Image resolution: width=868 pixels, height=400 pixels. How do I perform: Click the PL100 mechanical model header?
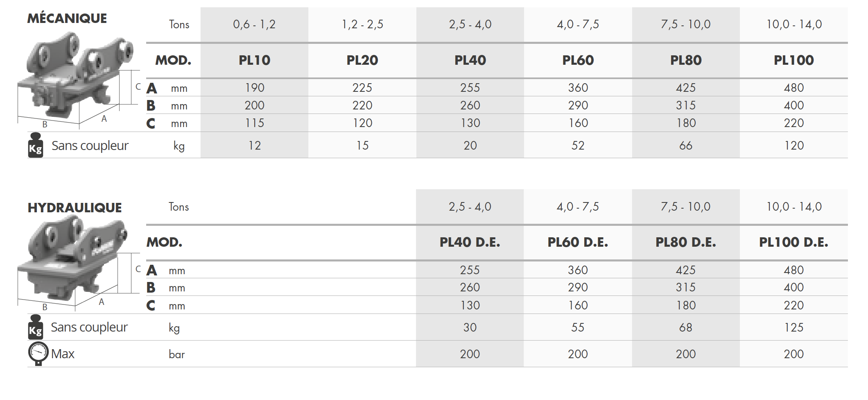pos(794,60)
